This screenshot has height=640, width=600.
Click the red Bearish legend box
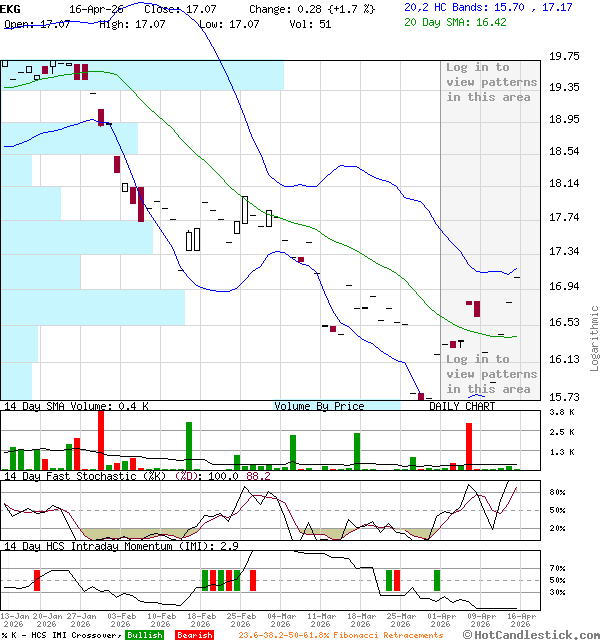coord(194,635)
